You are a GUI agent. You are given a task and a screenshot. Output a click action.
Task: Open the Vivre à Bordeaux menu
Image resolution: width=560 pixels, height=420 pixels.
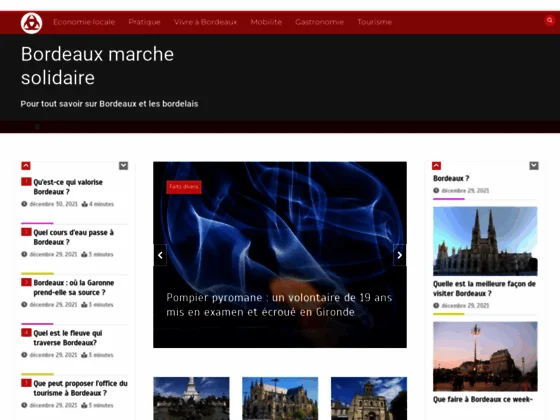point(205,22)
